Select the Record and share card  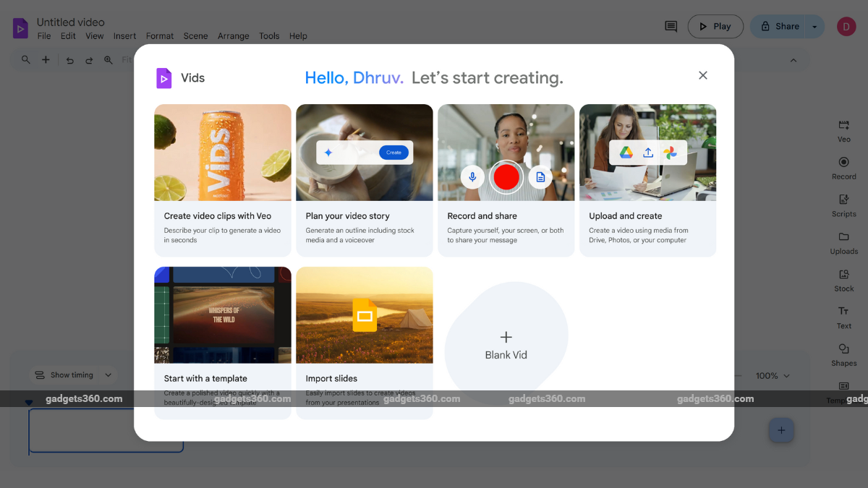(506, 180)
